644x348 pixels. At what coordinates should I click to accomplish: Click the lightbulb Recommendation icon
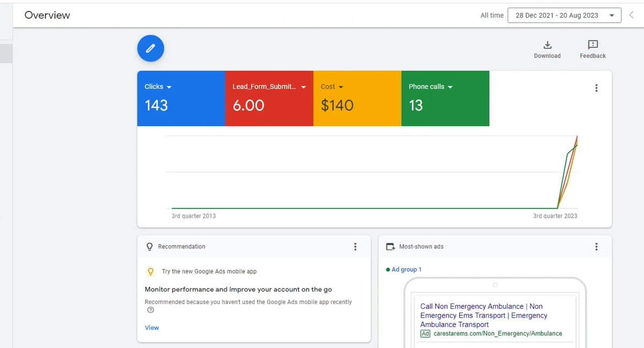coord(149,247)
